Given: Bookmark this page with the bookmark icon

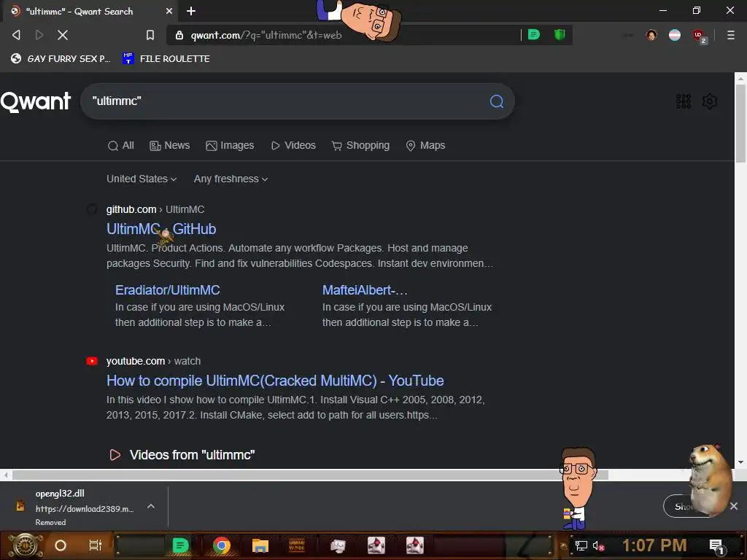Looking at the screenshot, I should (150, 35).
